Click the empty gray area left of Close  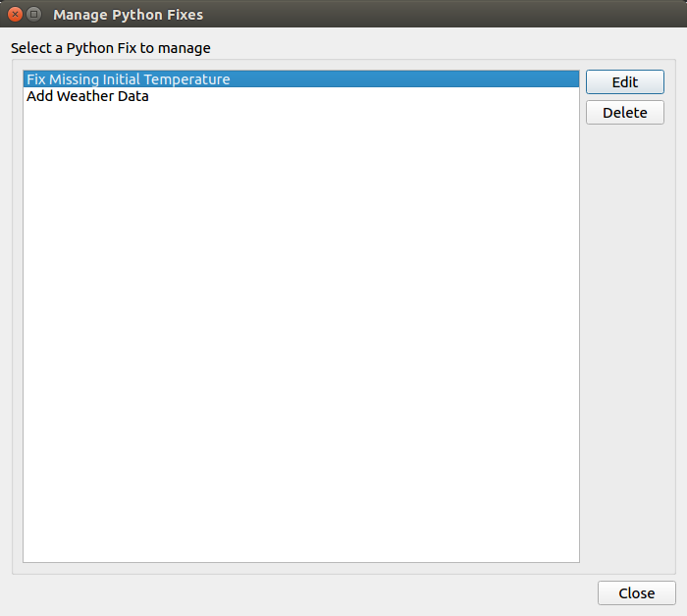[x=294, y=593]
